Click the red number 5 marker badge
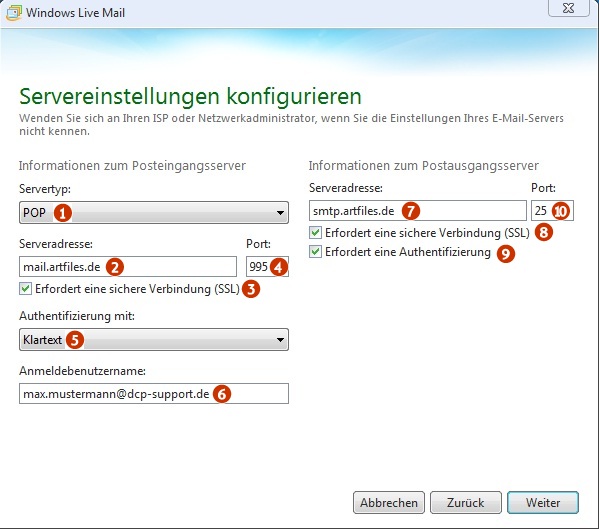 [x=75, y=340]
